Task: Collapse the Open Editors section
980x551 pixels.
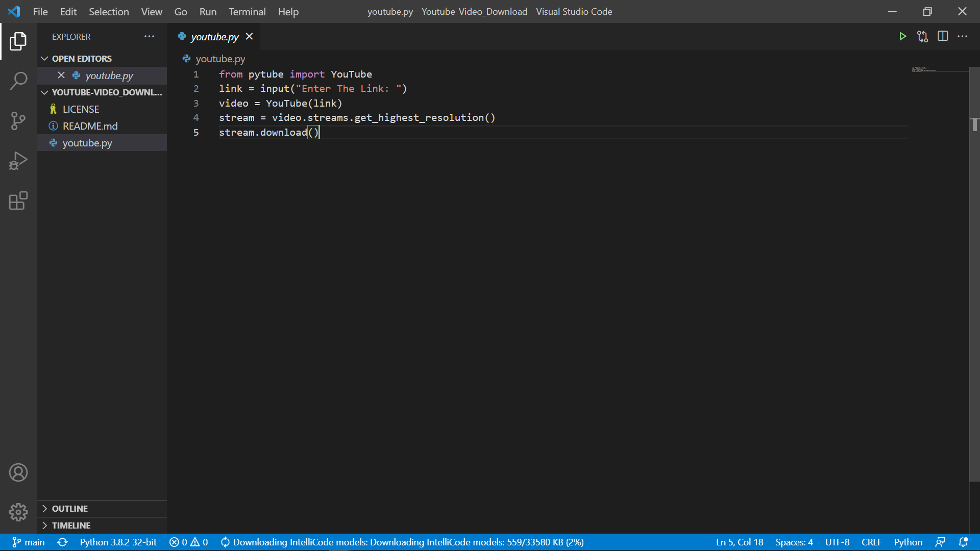Action: (102, 59)
